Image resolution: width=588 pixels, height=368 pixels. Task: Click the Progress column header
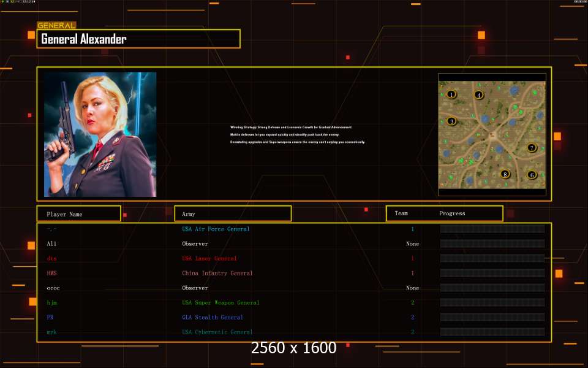pos(452,213)
